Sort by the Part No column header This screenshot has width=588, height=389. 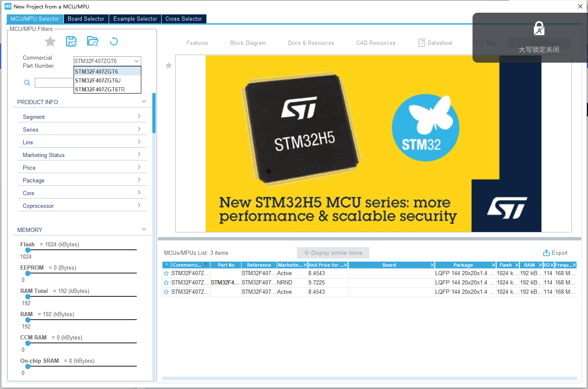226,265
